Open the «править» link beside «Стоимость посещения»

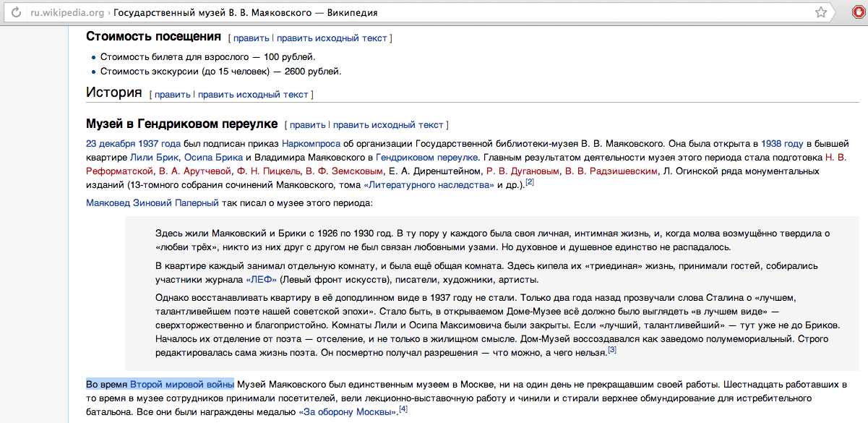click(x=251, y=38)
